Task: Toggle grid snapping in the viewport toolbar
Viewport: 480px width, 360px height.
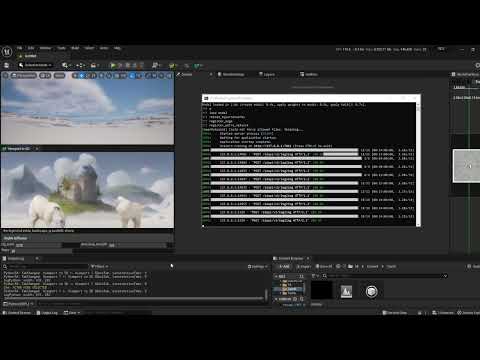Action: (x=116, y=76)
